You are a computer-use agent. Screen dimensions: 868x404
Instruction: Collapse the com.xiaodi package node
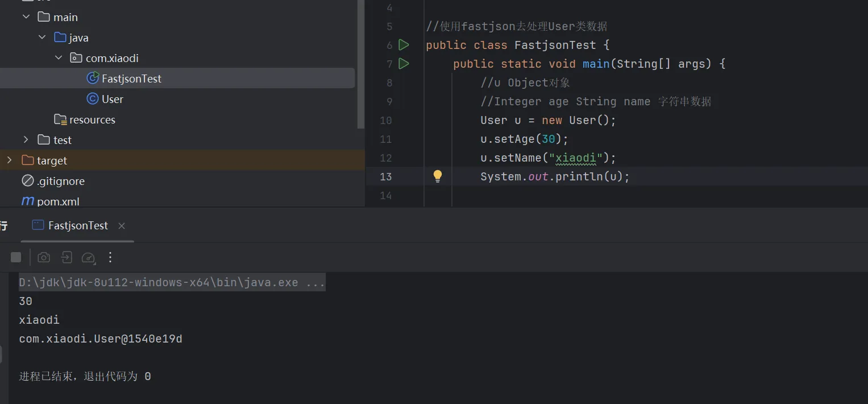click(59, 58)
